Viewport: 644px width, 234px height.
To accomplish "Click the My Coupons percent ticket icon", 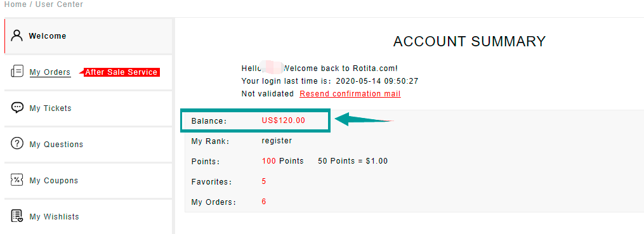I will (x=17, y=180).
